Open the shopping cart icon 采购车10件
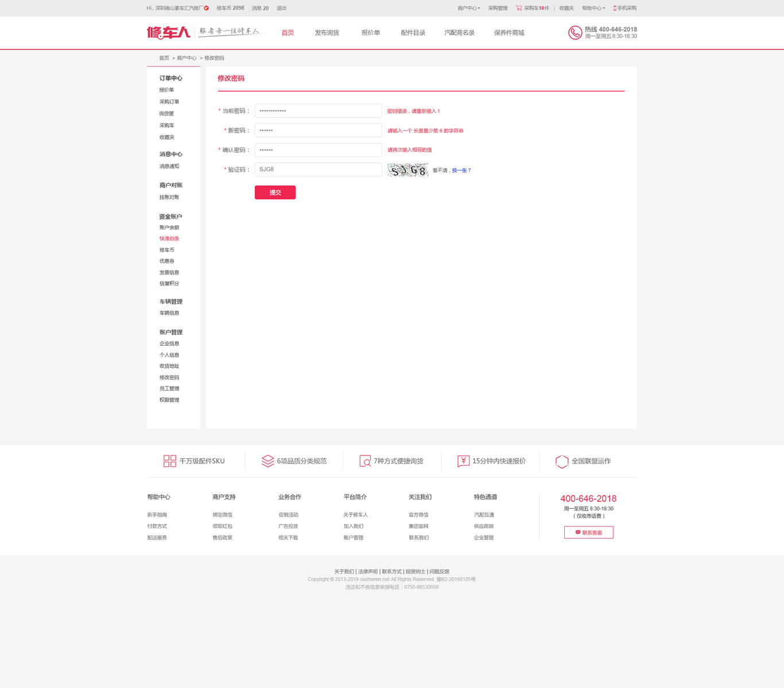Viewport: 784px width, 688px height. [519, 8]
